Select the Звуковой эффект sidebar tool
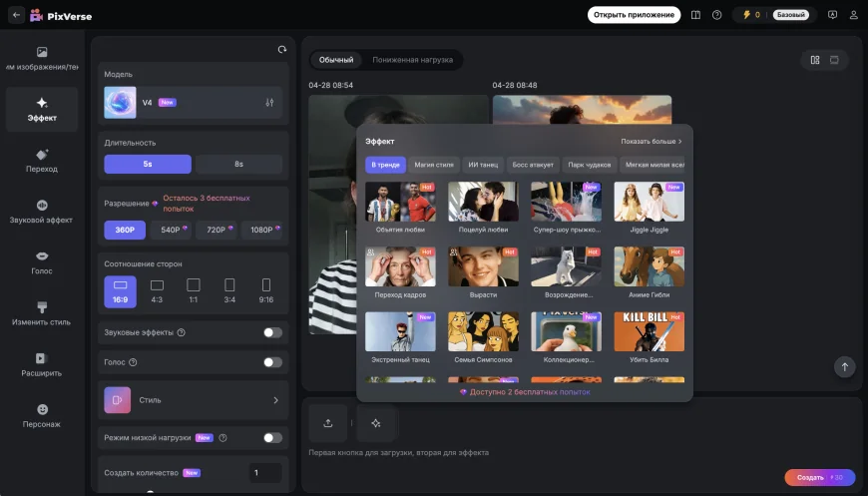This screenshot has width=868, height=496. click(42, 212)
